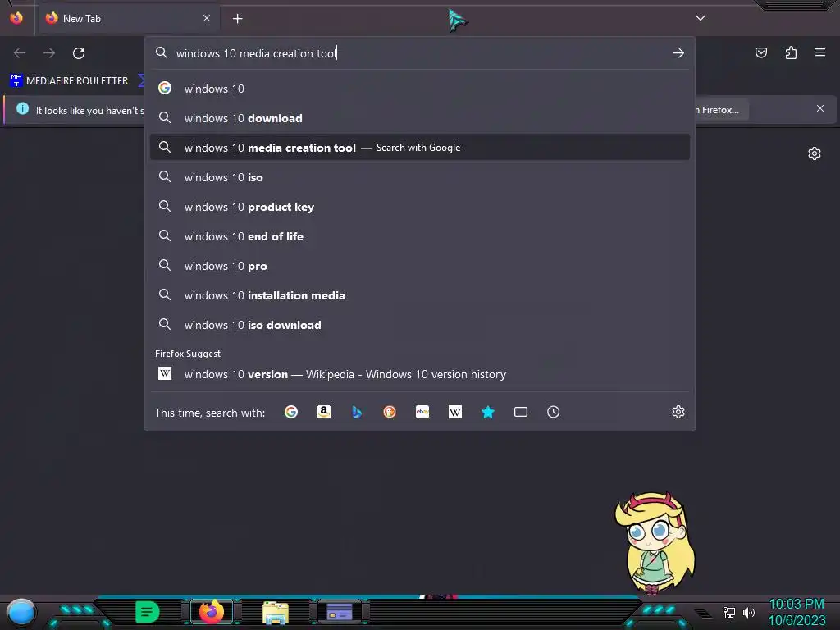This screenshot has width=840, height=630.
Task: Choose suggestion windows 10 download
Action: point(420,118)
